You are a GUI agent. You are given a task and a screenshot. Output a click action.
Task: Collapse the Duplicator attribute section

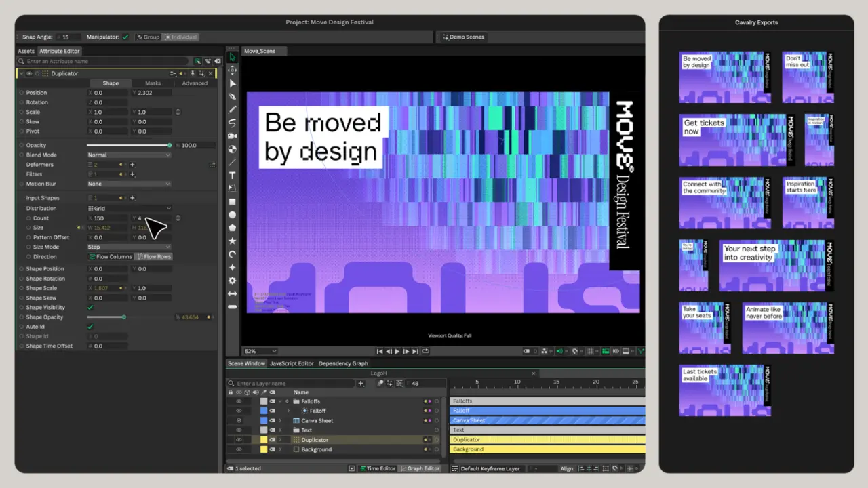pos(22,73)
